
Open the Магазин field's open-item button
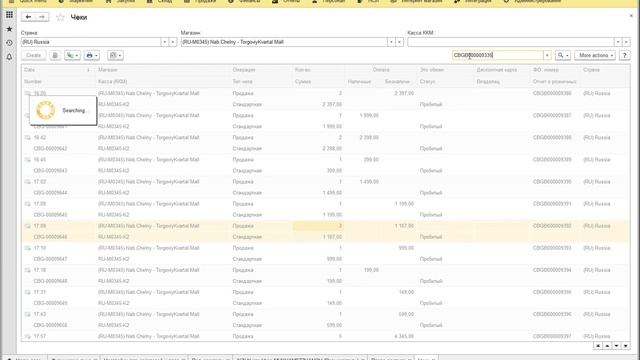[x=399, y=42]
